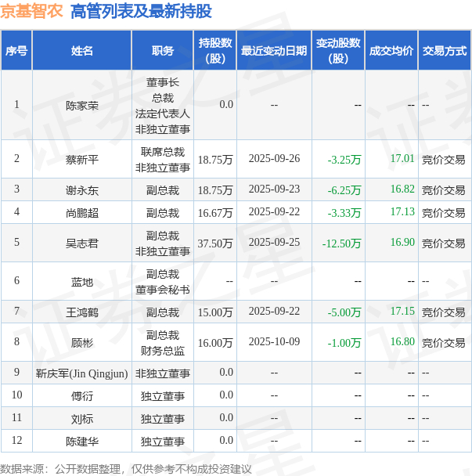The width and height of the screenshot is (472, 476).
Task: Click the 交易方式 column header
Action: [445, 50]
